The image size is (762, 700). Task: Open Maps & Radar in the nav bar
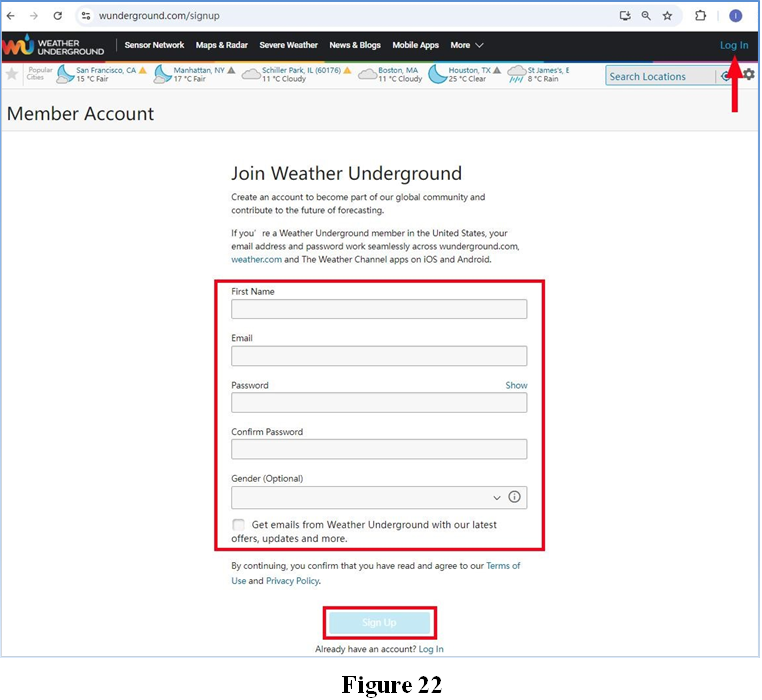pos(222,45)
